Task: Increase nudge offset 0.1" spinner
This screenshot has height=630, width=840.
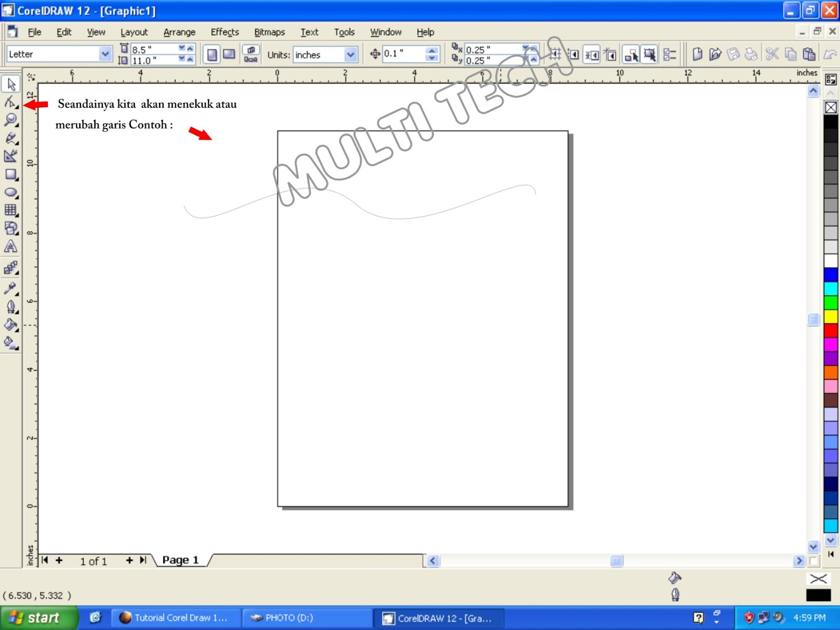Action: click(432, 50)
